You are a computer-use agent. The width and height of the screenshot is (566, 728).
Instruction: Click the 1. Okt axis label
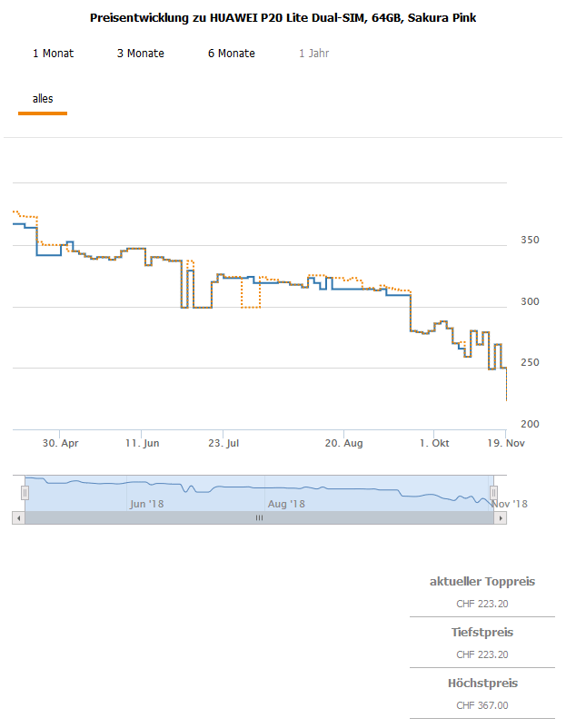coord(434,443)
